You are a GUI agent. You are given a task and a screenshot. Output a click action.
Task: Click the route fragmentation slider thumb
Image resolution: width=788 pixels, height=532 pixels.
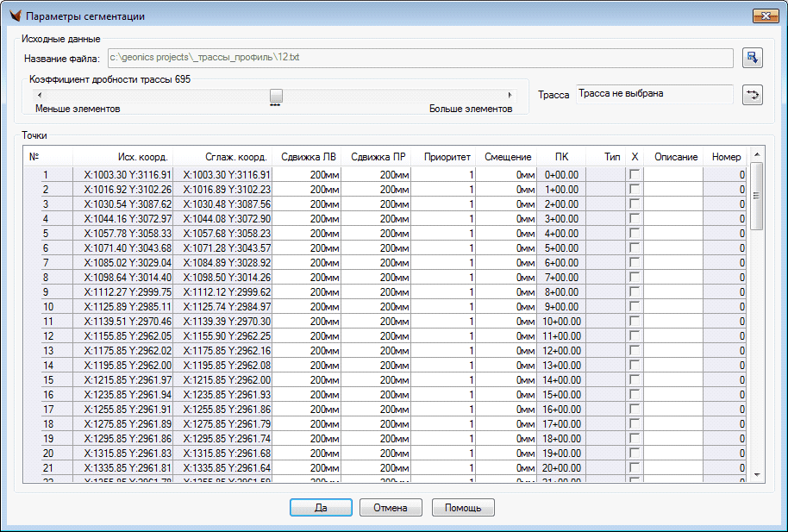(276, 95)
